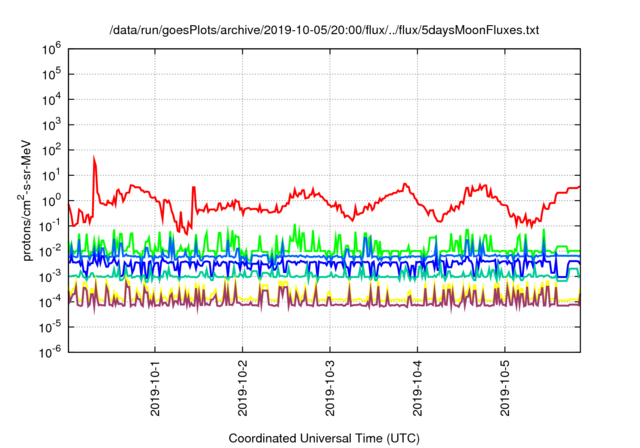Click the 10^0 y-axis tick label
This screenshot has width=640, height=448.
(51, 201)
